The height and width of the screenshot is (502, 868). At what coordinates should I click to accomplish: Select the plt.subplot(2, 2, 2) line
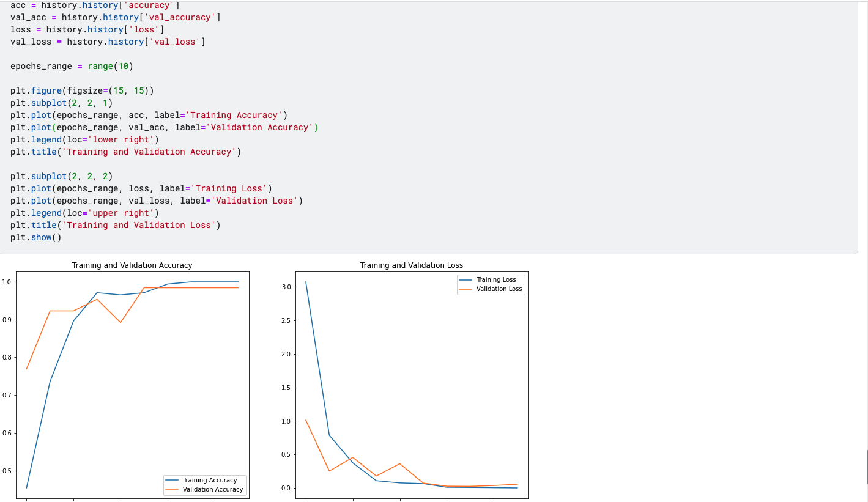(61, 176)
